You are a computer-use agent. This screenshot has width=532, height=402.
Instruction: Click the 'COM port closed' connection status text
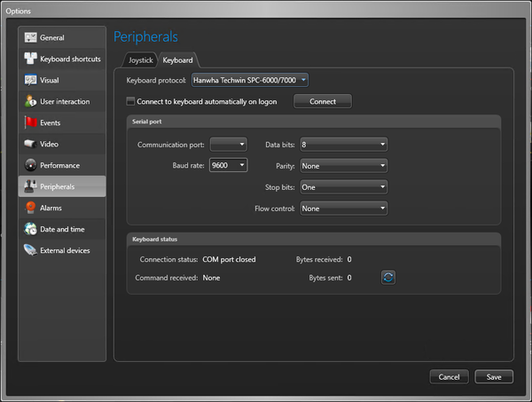click(x=229, y=259)
